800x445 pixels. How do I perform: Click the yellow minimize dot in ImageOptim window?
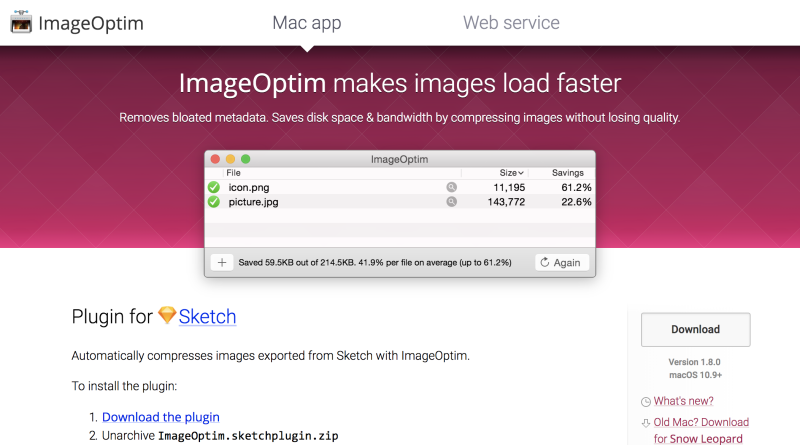231,159
